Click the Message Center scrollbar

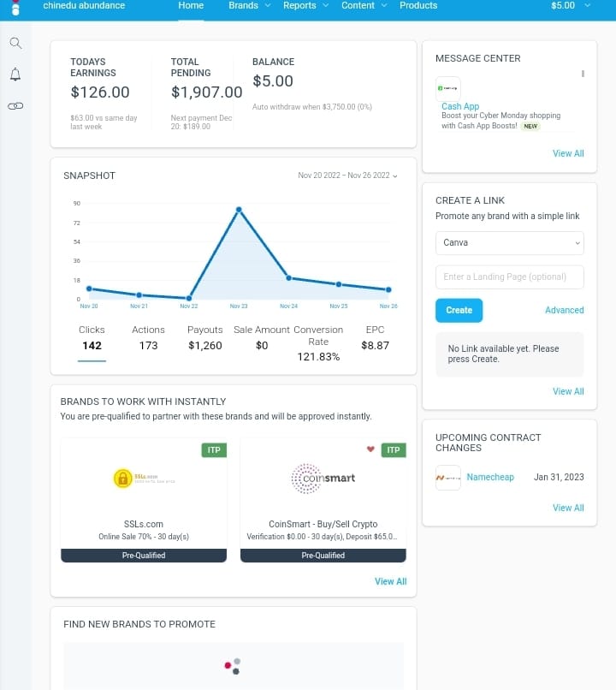click(x=583, y=74)
